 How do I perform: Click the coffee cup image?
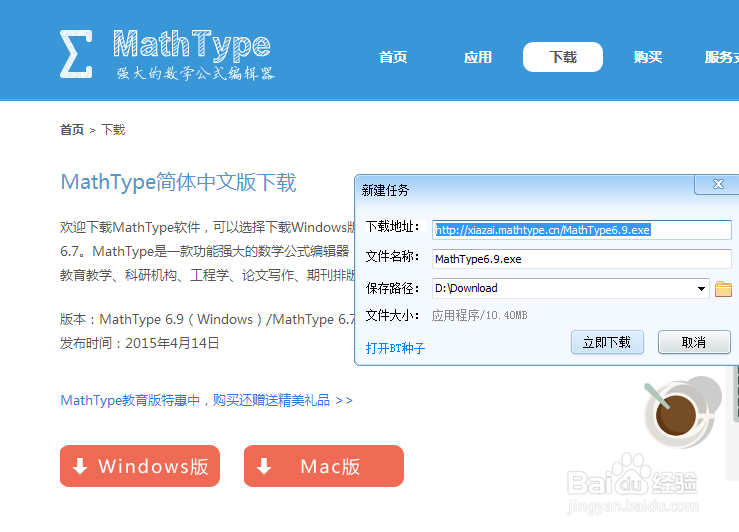(683, 413)
